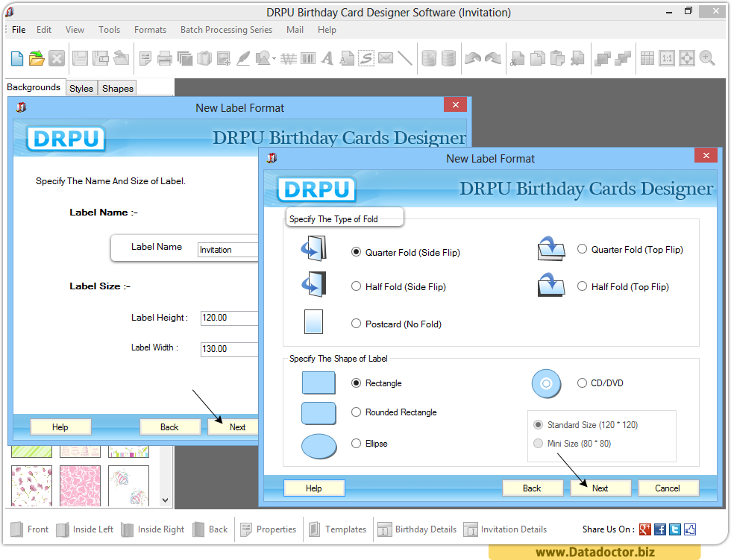
Task: Click the Label Width input field
Action: click(230, 349)
